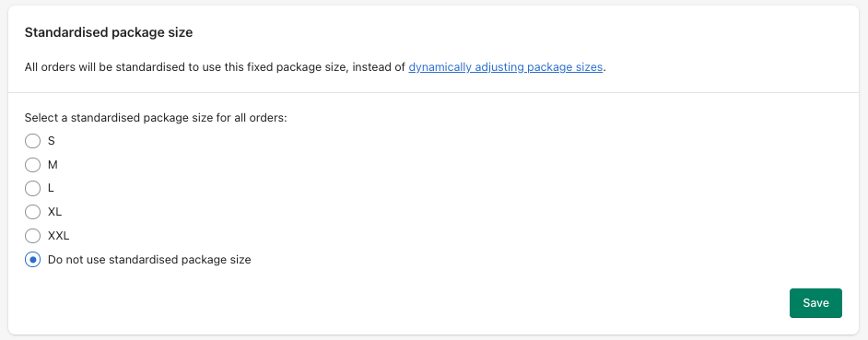Pick the L package size radio button
This screenshot has height=340, width=868.
(x=32, y=188)
